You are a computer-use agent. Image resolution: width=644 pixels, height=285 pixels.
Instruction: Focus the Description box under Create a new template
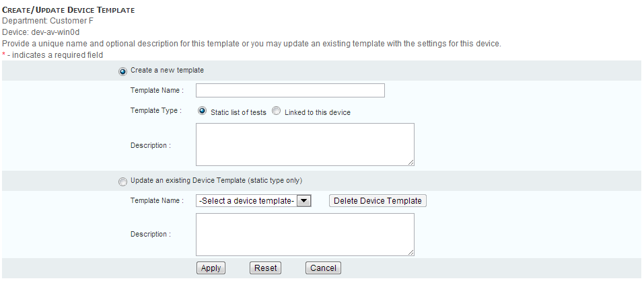click(305, 144)
